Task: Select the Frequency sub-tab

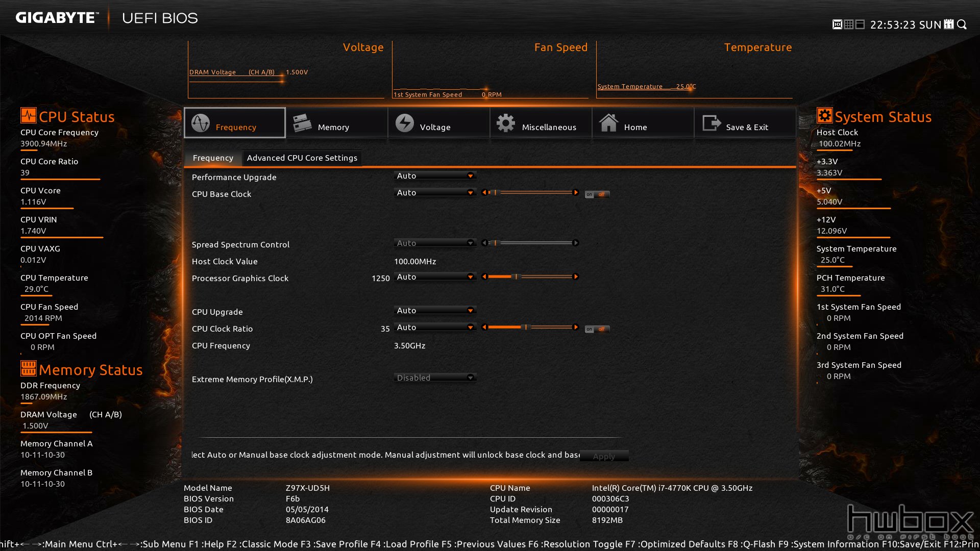Action: coord(213,158)
